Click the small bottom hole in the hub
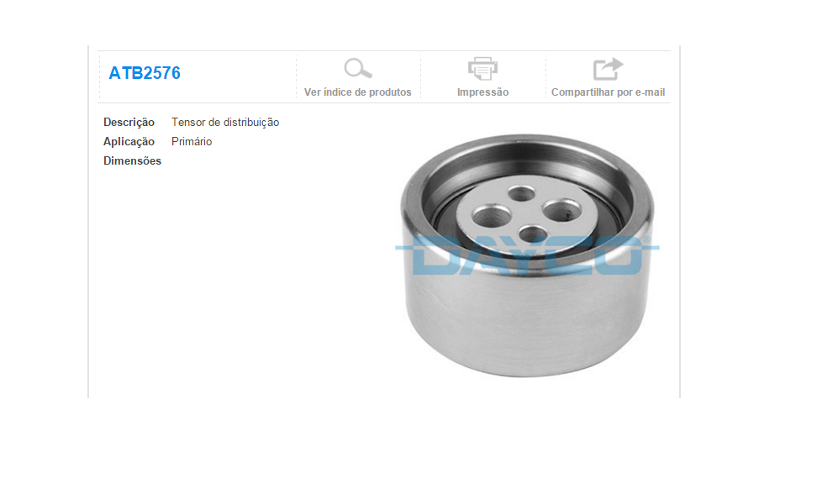 [534, 234]
